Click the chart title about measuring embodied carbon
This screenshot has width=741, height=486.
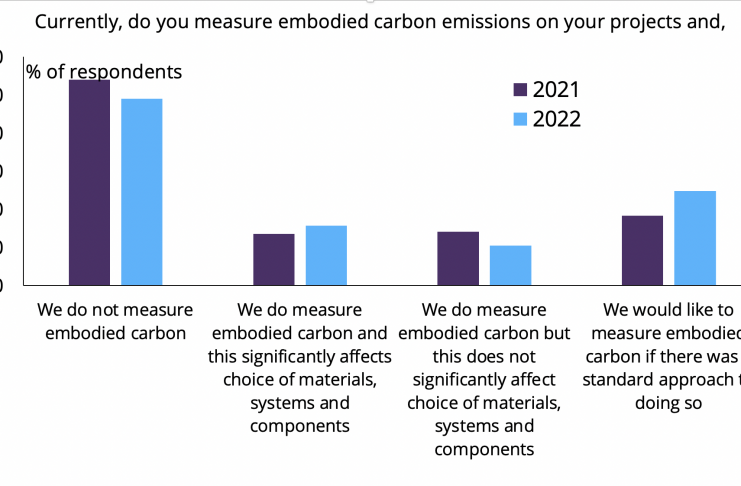pyautogui.click(x=379, y=22)
